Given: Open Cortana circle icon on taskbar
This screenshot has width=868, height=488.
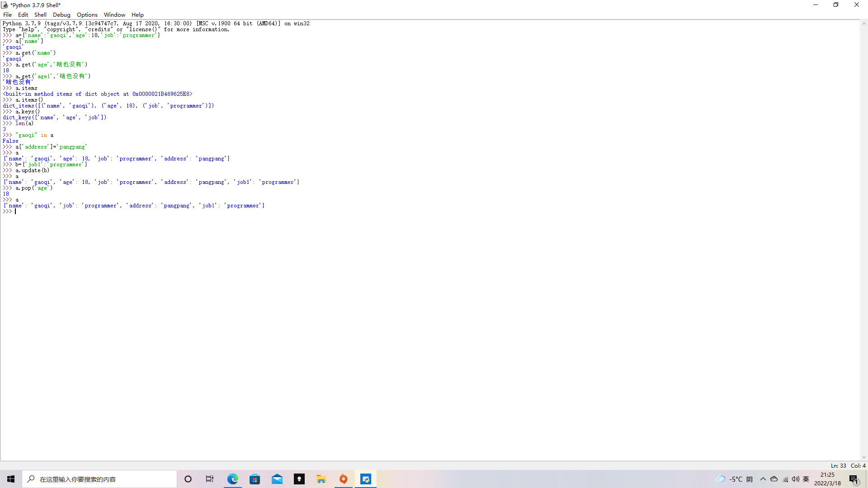Looking at the screenshot, I should 188,479.
